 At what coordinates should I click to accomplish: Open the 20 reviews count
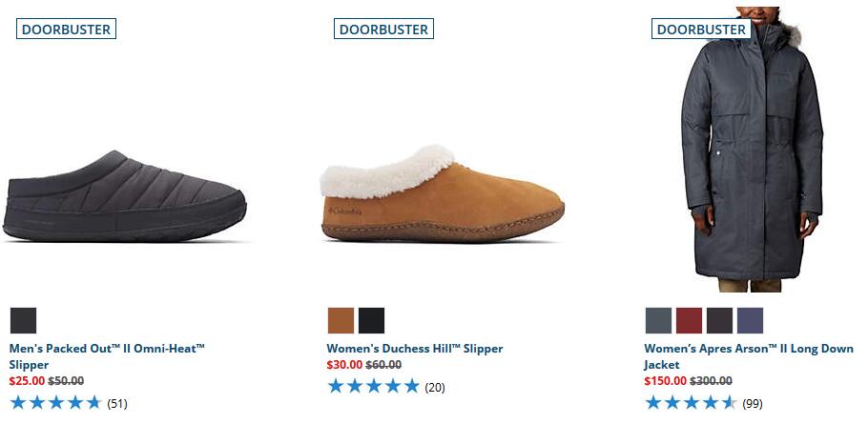click(435, 387)
